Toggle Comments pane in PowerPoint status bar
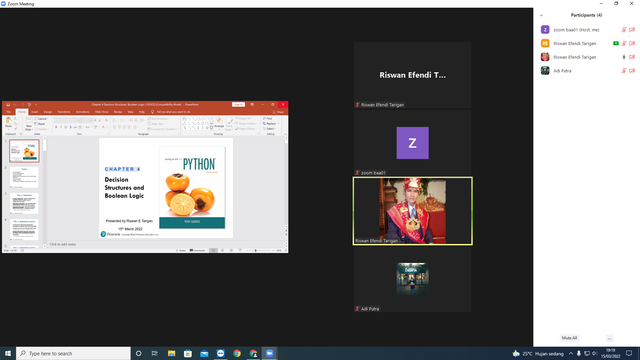The width and height of the screenshot is (640, 360). [198, 250]
